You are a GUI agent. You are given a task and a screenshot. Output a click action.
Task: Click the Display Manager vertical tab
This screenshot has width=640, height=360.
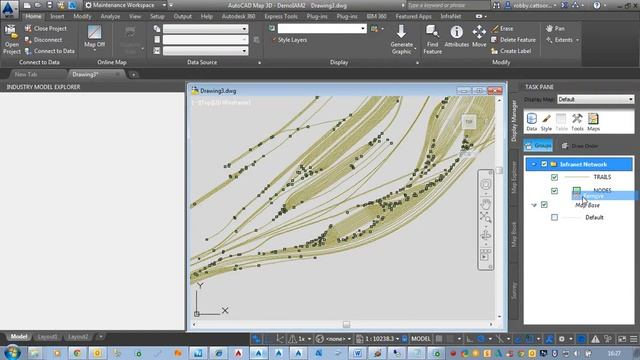514,122
